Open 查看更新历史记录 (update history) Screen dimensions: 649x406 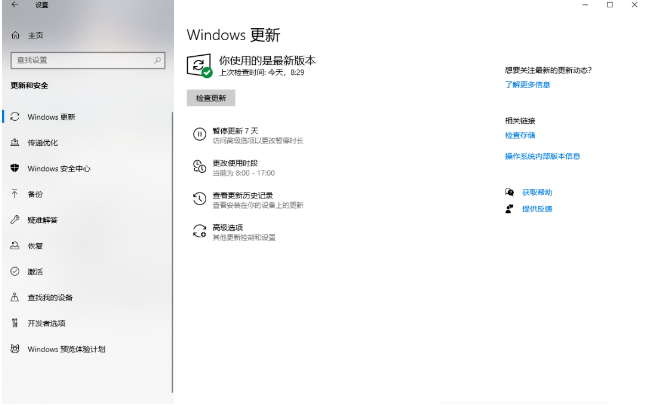[243, 195]
